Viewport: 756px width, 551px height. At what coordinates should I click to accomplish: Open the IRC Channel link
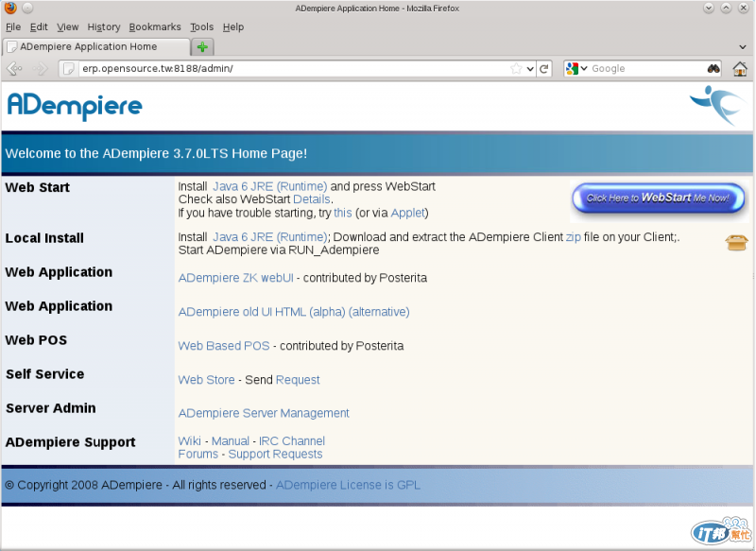click(x=292, y=441)
